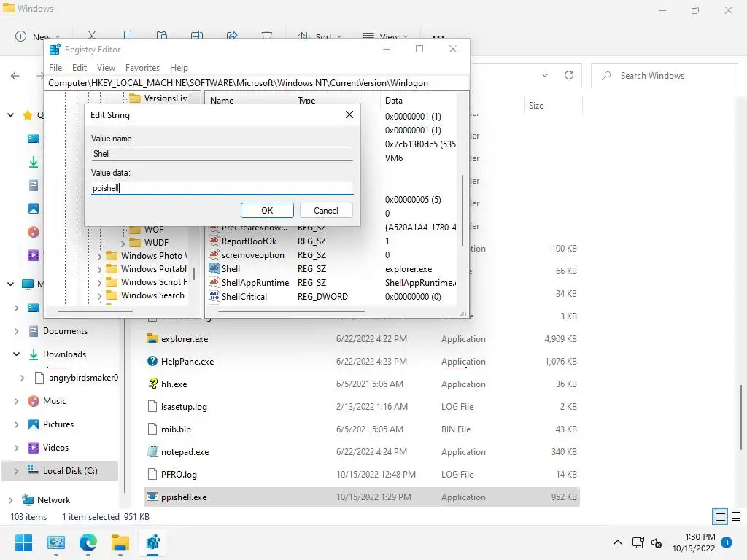The width and height of the screenshot is (747, 560).
Task: Open the Registry Editor File menu
Action: pos(55,68)
